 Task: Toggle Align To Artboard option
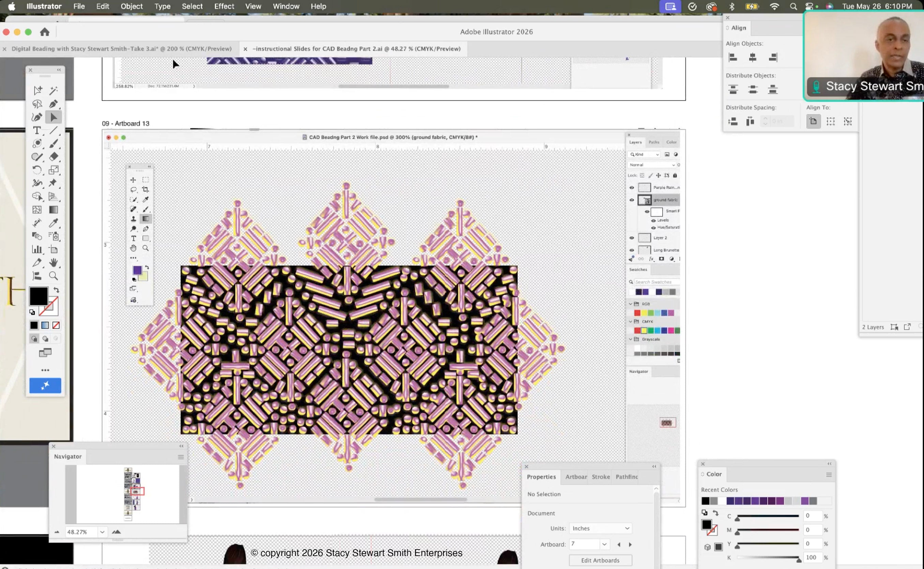pos(814,121)
